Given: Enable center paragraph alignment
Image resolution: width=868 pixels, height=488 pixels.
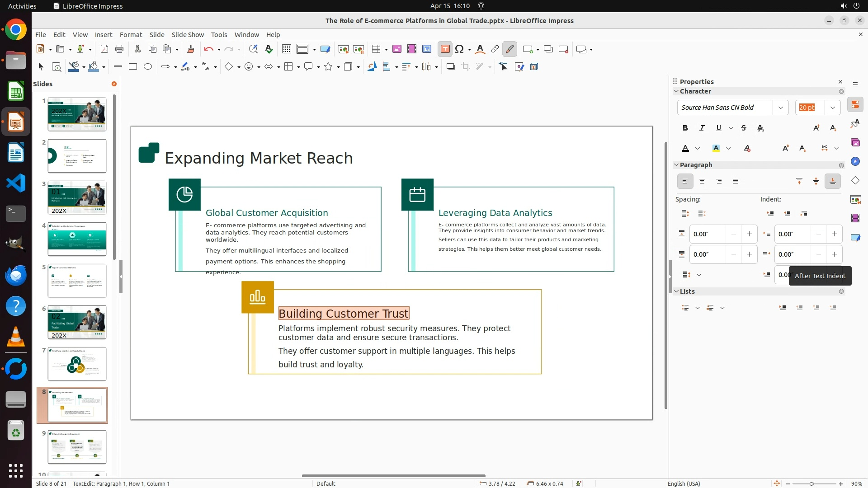Looking at the screenshot, I should pos(702,182).
